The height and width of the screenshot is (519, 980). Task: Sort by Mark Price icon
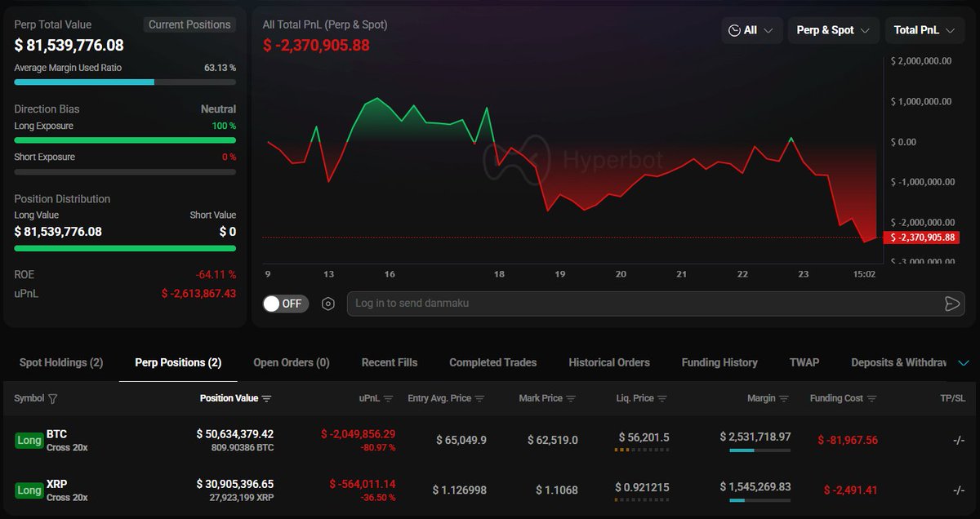[x=572, y=399]
